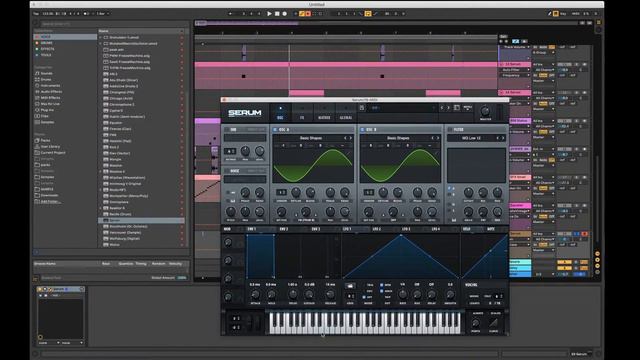Select LFO Off mode option
Image resolution: width=640 pixels, height=360 pixels.
(x=364, y=297)
